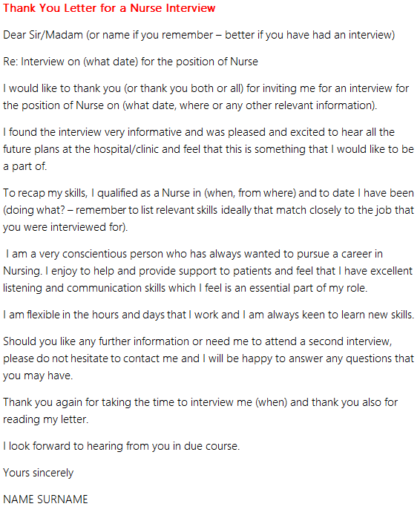This screenshot has height=521, width=420.
Task: Click the paragraph starting 'Should you like any further information'
Action: [x=209, y=358]
